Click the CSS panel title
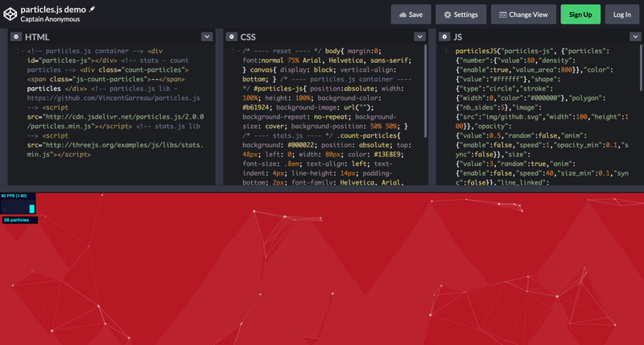This screenshot has width=644, height=345. [248, 37]
